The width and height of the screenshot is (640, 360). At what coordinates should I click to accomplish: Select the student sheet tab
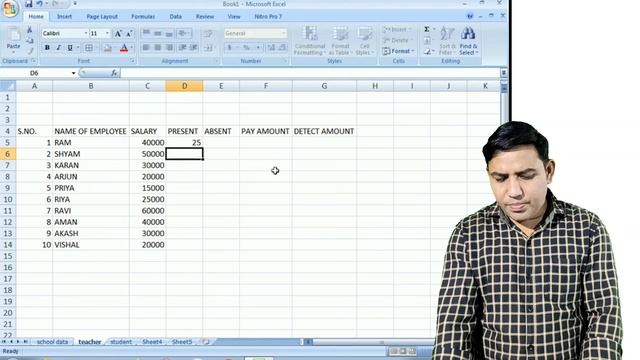[x=121, y=342]
